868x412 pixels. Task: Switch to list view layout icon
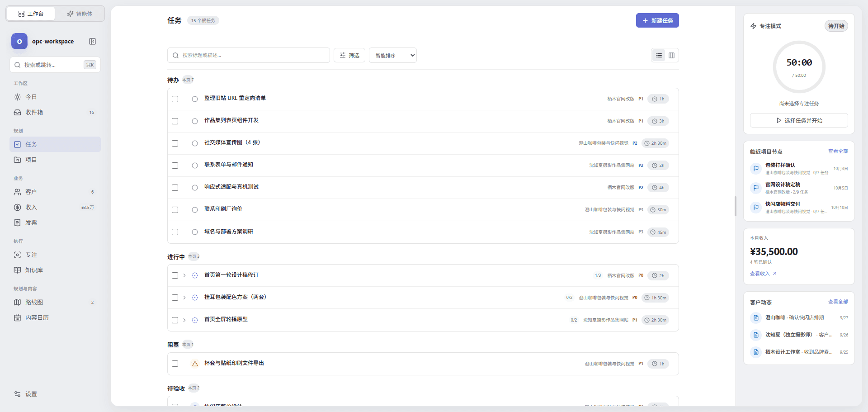pyautogui.click(x=659, y=56)
